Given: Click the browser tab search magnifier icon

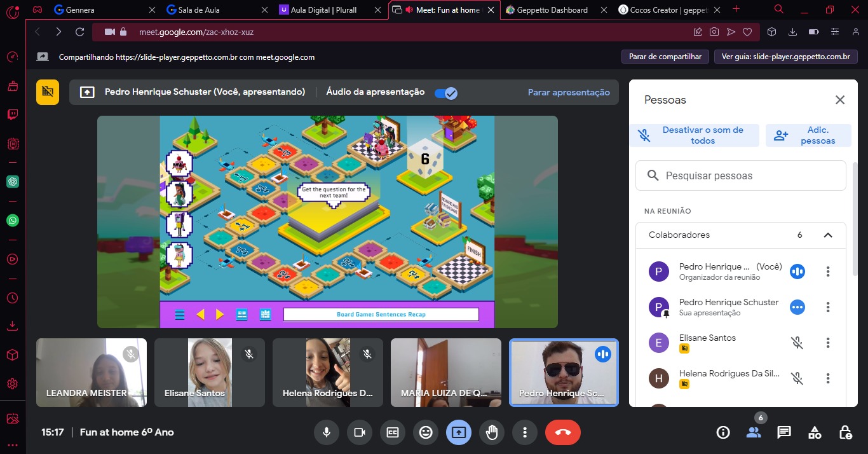Looking at the screenshot, I should pyautogui.click(x=779, y=9).
